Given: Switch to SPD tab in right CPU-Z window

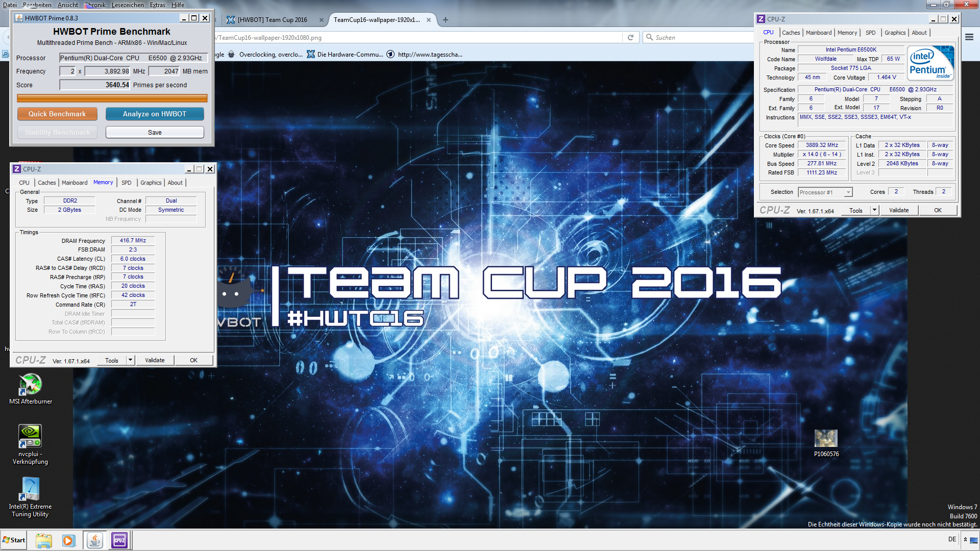Looking at the screenshot, I should point(871,33).
